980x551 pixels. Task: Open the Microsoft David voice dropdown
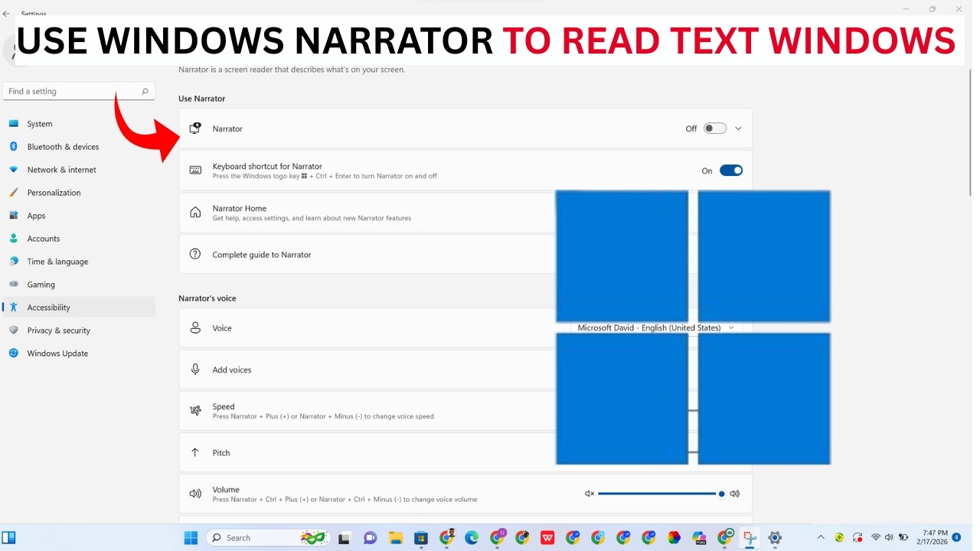tap(656, 328)
